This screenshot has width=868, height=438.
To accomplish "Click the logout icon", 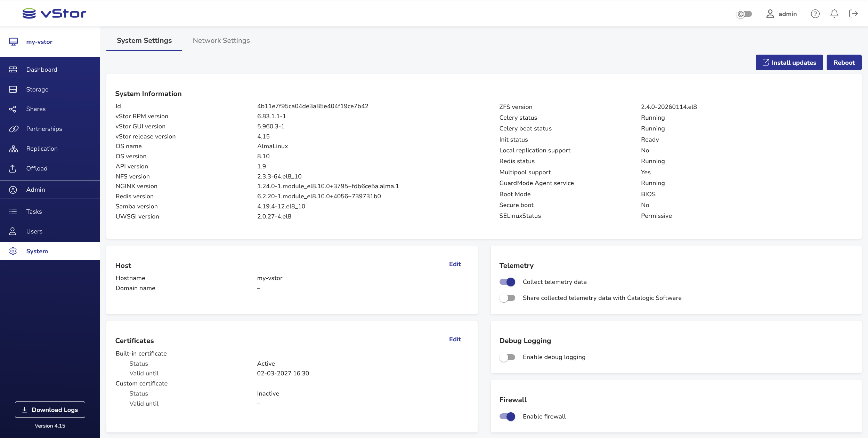I will click(x=853, y=14).
